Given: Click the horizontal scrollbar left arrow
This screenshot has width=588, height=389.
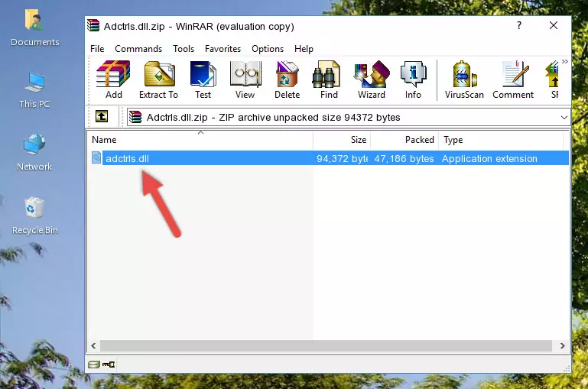Looking at the screenshot, I should [x=94, y=345].
